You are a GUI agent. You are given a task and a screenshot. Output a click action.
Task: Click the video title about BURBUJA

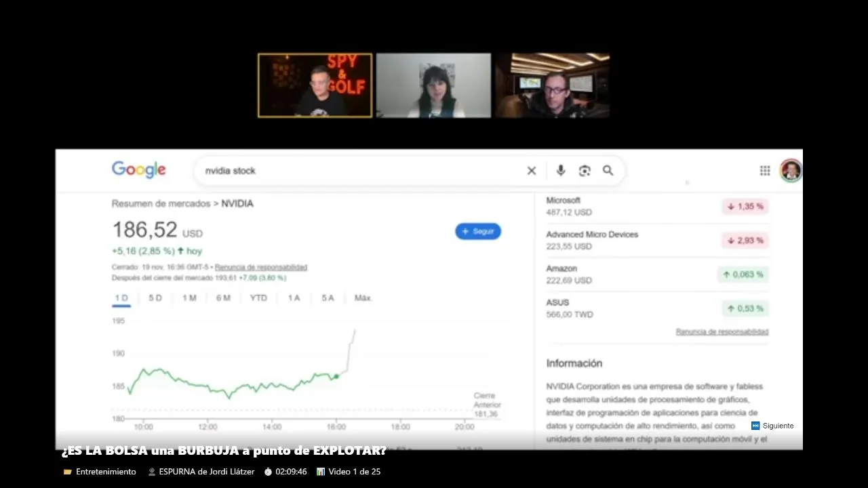(x=224, y=451)
